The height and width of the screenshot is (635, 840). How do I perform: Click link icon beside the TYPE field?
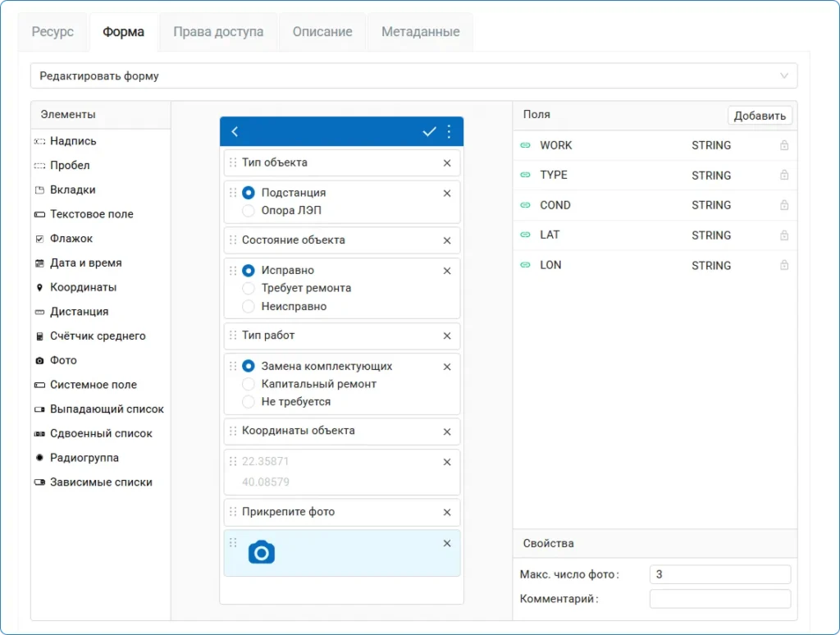coord(526,175)
